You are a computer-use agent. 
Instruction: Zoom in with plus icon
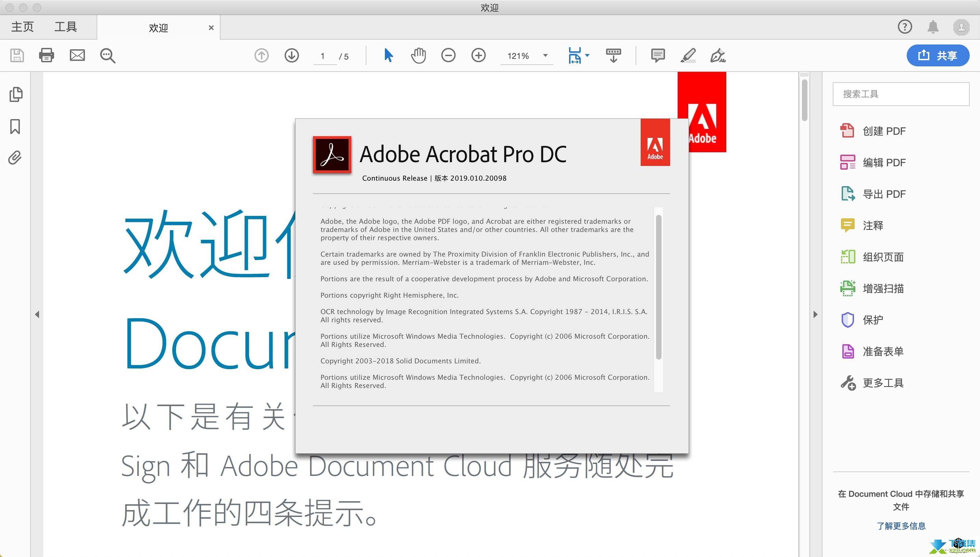pos(478,55)
